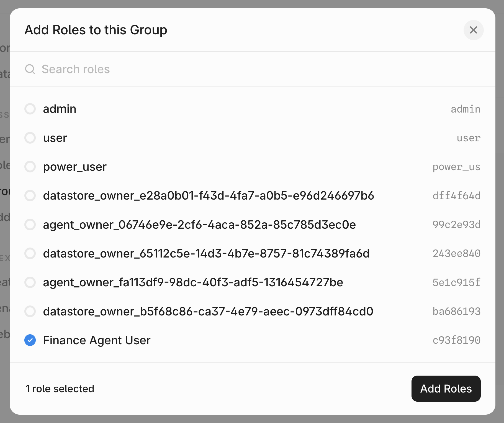504x423 pixels.
Task: Uncheck the Finance Agent User role
Action: [30, 340]
